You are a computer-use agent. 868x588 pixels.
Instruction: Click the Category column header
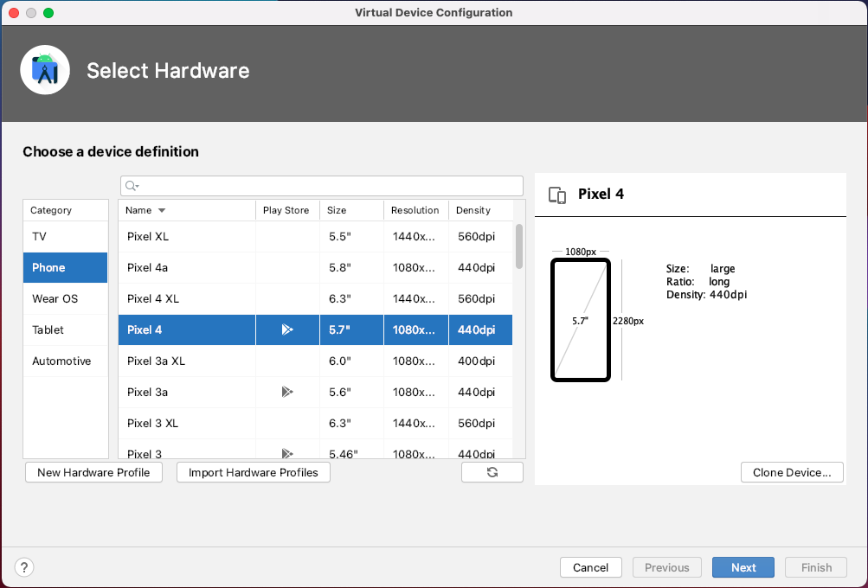tap(65, 210)
